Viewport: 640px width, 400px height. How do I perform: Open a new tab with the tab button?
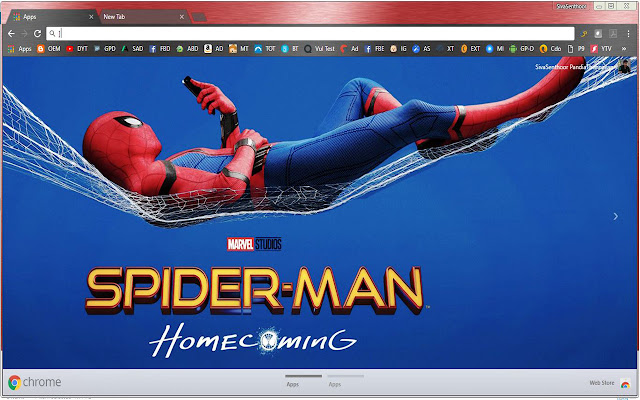click(199, 17)
